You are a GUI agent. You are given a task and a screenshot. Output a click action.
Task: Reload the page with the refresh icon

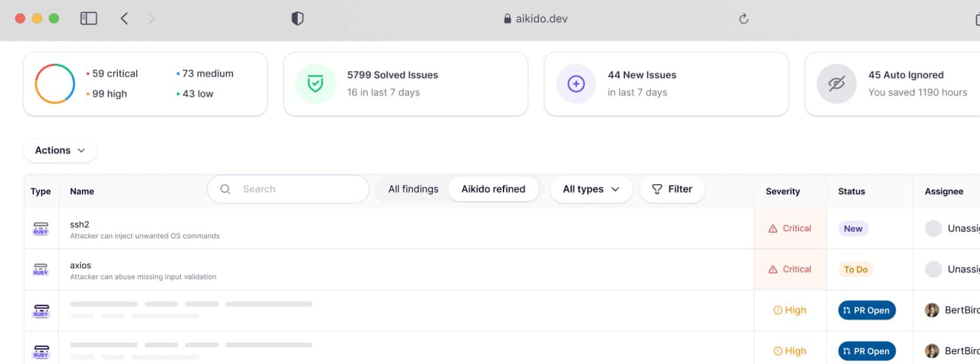point(744,19)
